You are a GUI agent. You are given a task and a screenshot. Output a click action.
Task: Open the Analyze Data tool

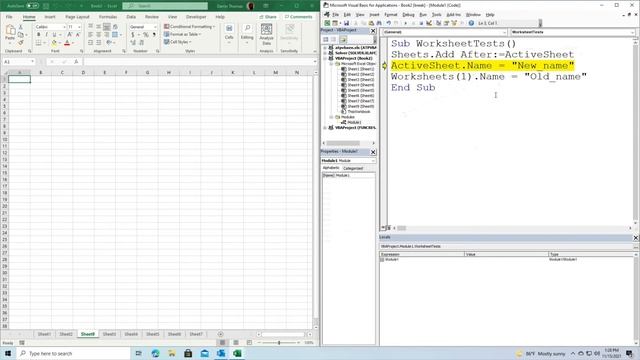pos(267,34)
